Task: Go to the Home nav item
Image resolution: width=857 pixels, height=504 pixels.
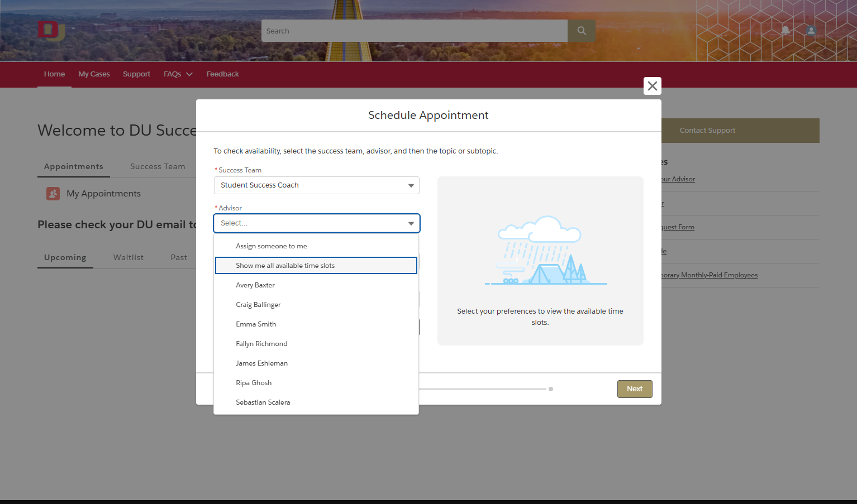Action: click(x=54, y=74)
